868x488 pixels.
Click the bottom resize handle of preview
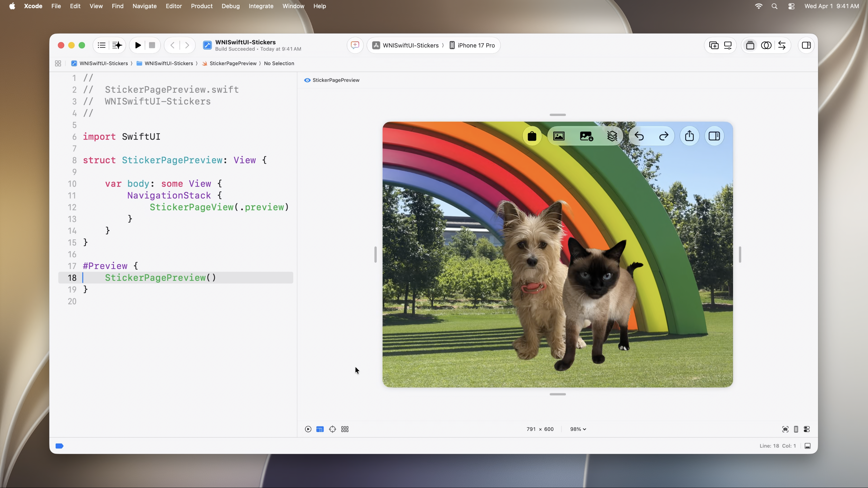click(558, 394)
